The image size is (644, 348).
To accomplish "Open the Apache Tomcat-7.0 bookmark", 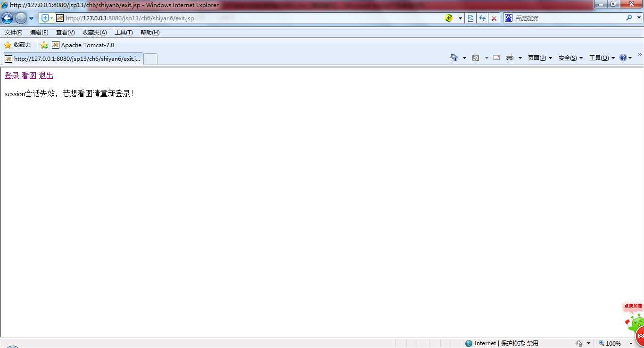I will coord(83,45).
